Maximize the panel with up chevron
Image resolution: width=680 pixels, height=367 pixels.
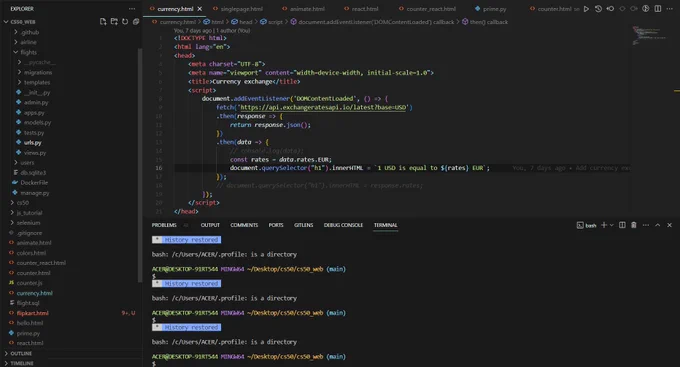click(657, 225)
